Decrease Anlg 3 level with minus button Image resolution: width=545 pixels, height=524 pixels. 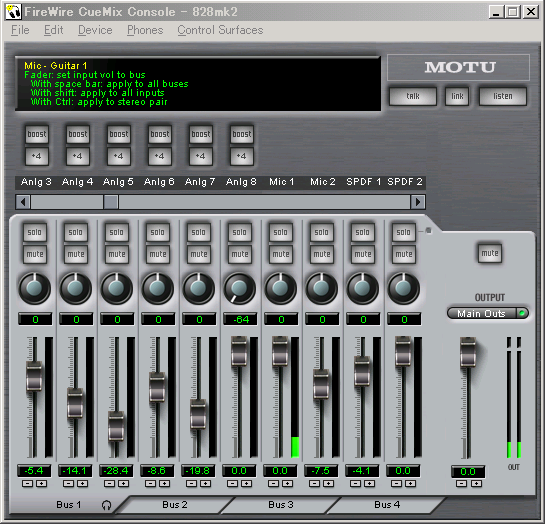coord(27,484)
